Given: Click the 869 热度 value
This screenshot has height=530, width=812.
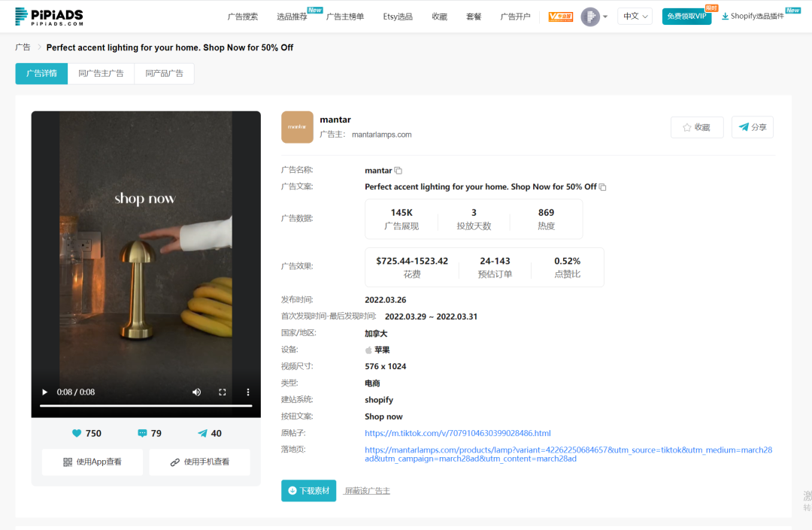Looking at the screenshot, I should 546,213.
